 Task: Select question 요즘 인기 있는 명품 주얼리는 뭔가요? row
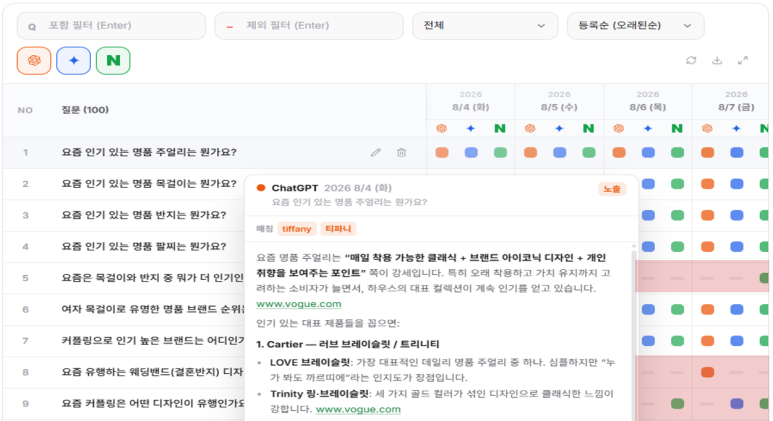[149, 152]
